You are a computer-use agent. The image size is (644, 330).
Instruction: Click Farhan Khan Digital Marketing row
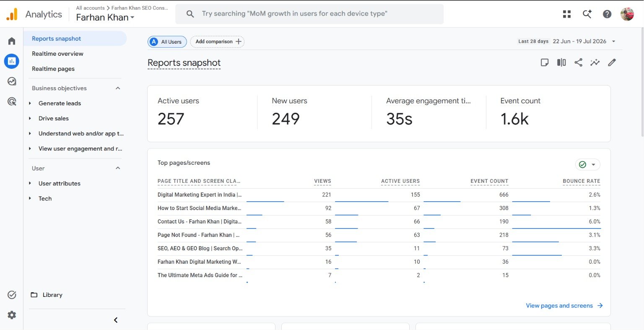coord(379,262)
